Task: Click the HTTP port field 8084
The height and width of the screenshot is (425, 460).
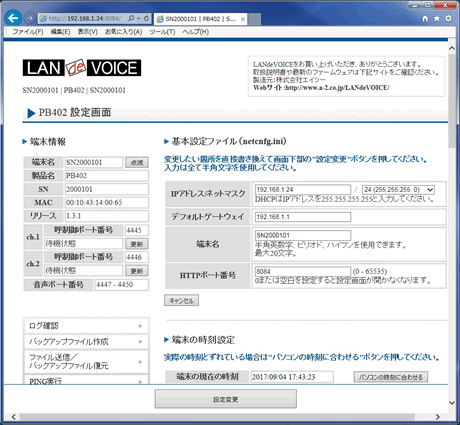Action: 303,271
